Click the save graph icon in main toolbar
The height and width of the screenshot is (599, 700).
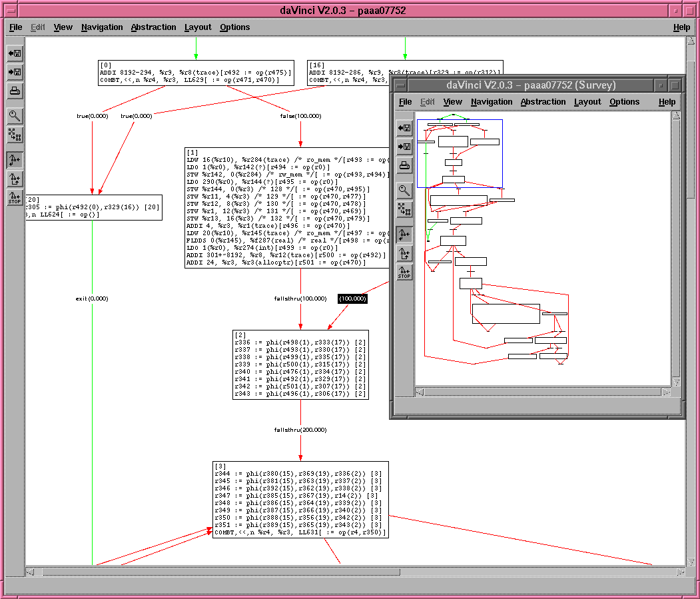coord(15,72)
